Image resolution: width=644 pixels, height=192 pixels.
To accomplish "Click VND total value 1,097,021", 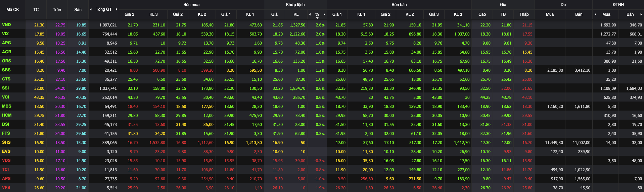I will pos(108,25).
